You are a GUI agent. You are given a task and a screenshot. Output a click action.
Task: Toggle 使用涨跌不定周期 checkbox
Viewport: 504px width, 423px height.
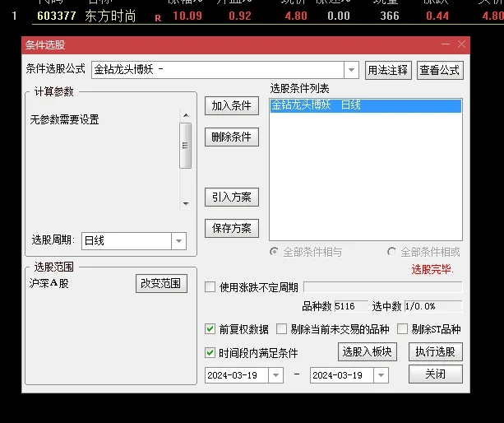(x=210, y=287)
